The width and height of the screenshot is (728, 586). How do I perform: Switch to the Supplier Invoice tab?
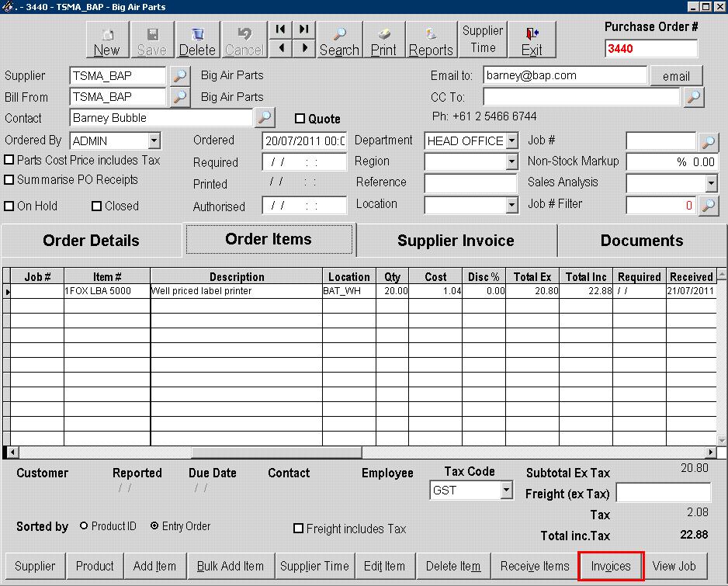click(456, 241)
